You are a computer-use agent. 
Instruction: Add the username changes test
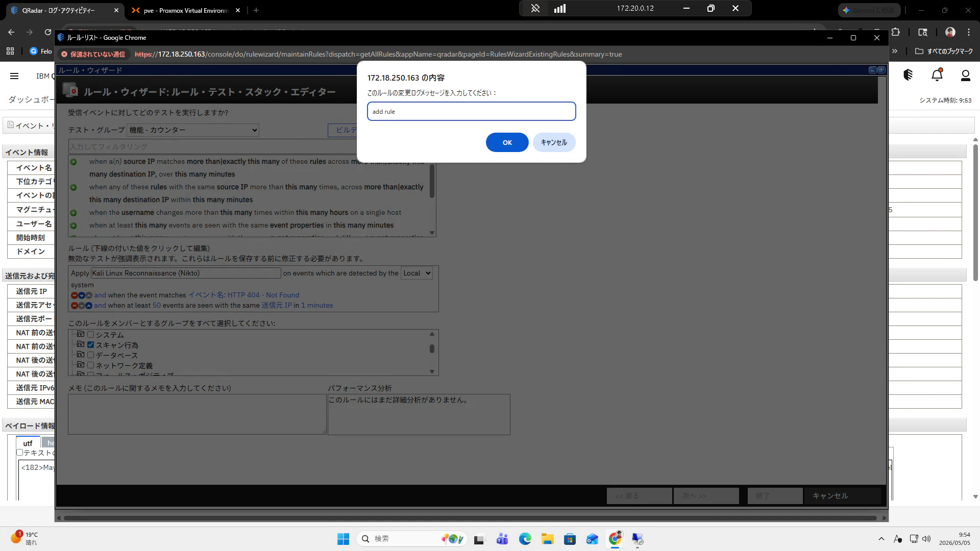pos(73,213)
